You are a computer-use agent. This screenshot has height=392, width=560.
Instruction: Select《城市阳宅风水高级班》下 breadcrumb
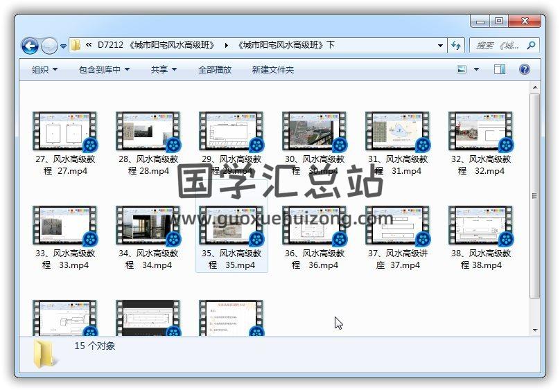point(286,45)
